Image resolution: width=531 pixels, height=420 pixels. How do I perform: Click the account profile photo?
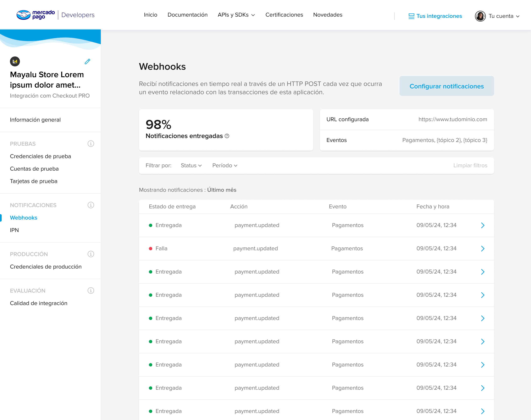pos(480,16)
